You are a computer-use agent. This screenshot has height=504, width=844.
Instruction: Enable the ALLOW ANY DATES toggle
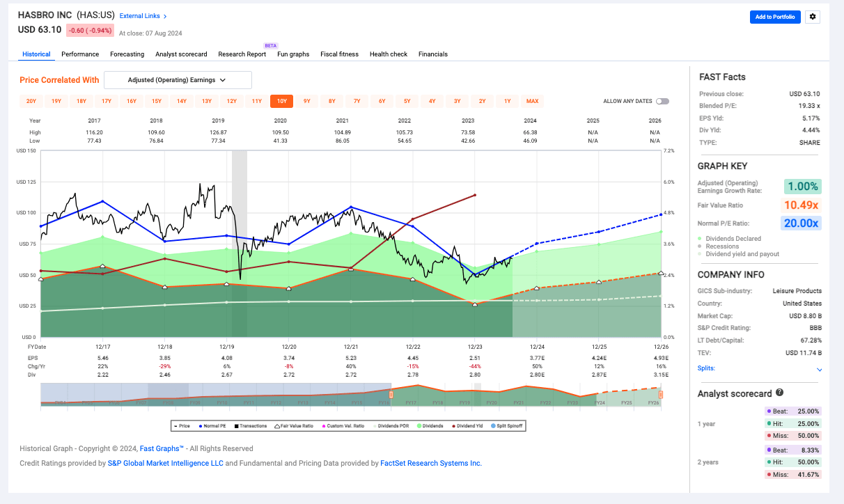(662, 100)
